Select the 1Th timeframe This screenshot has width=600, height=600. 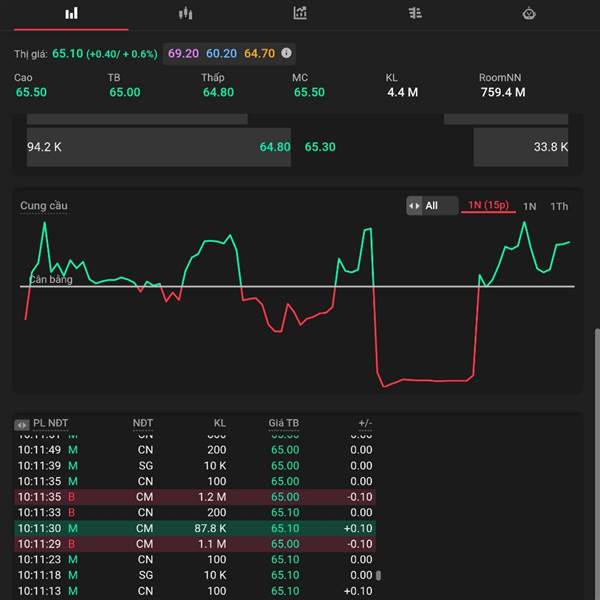click(x=559, y=207)
